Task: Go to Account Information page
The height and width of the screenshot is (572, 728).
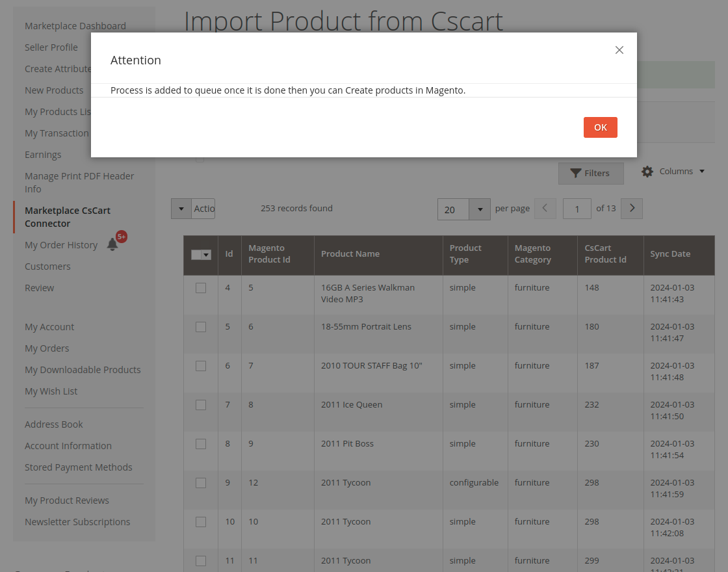Action: coord(68,446)
